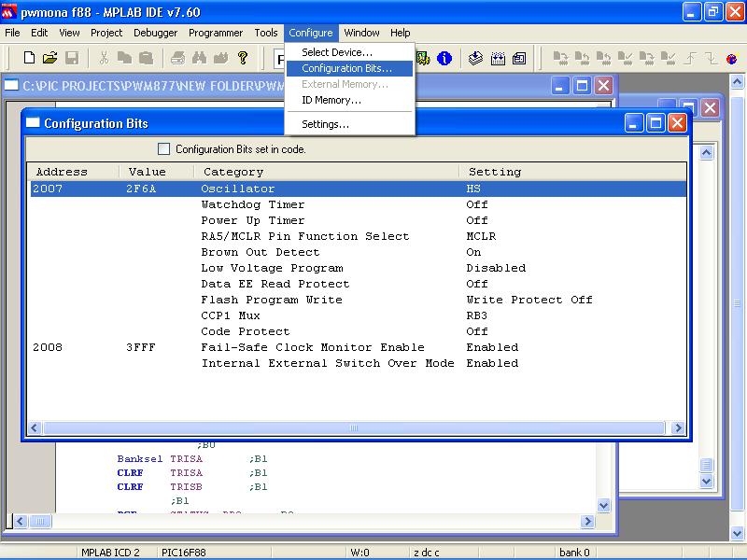Open the Debugger menu
The height and width of the screenshot is (560, 747).
pyautogui.click(x=155, y=33)
